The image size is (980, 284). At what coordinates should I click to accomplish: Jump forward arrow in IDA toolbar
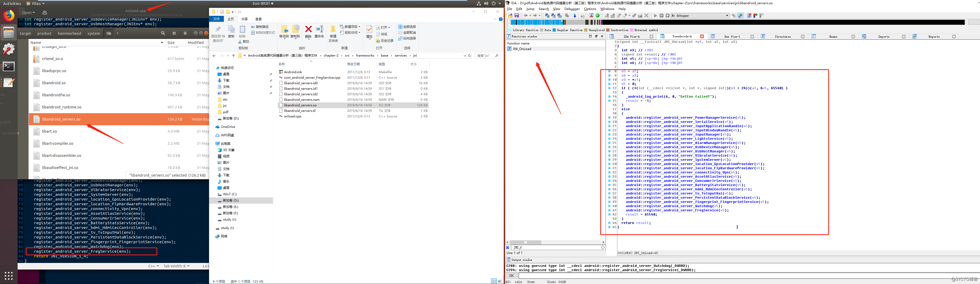[x=535, y=16]
